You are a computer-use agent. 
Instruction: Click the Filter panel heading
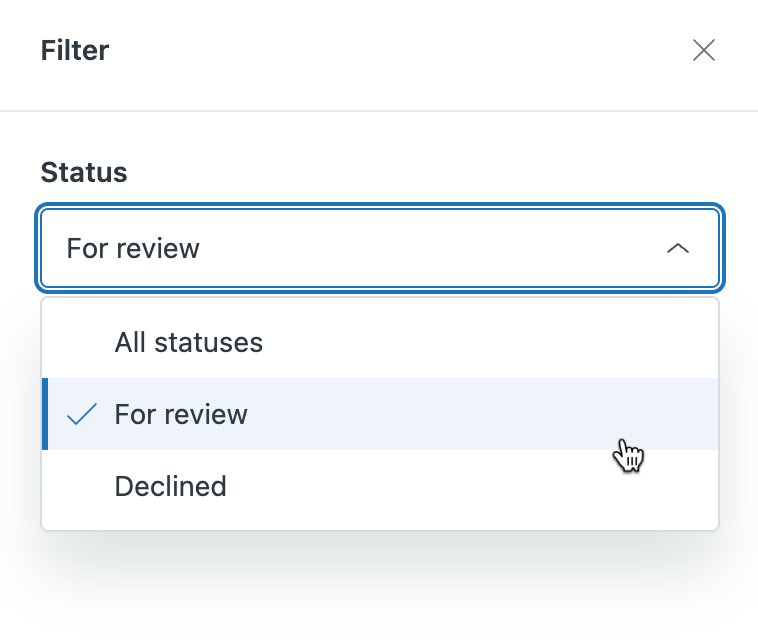[x=75, y=50]
